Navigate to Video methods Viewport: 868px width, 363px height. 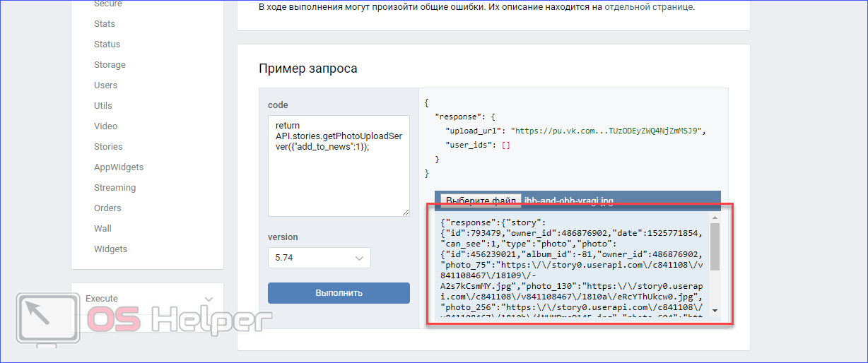click(105, 126)
